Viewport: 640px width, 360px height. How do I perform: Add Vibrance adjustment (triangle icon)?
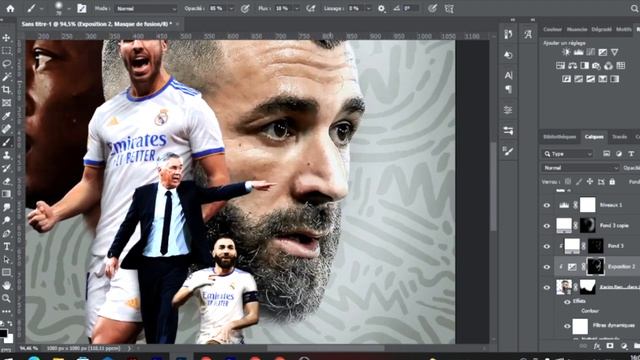[614, 52]
